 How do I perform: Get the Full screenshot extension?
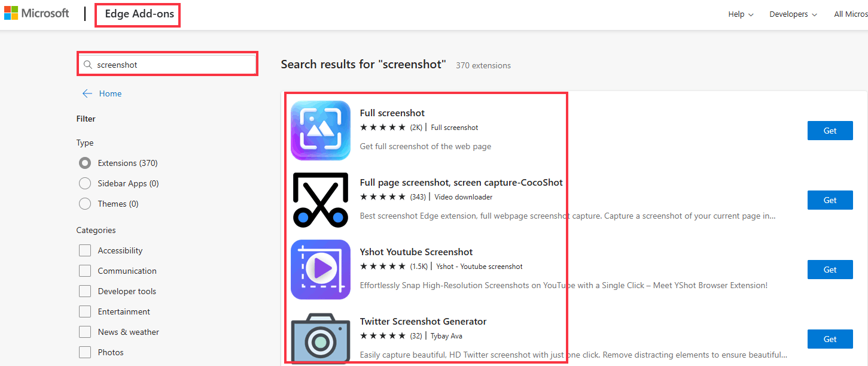[830, 131]
